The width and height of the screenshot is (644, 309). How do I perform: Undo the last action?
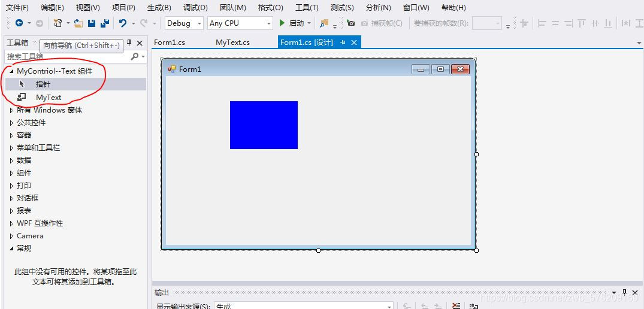coord(123,23)
